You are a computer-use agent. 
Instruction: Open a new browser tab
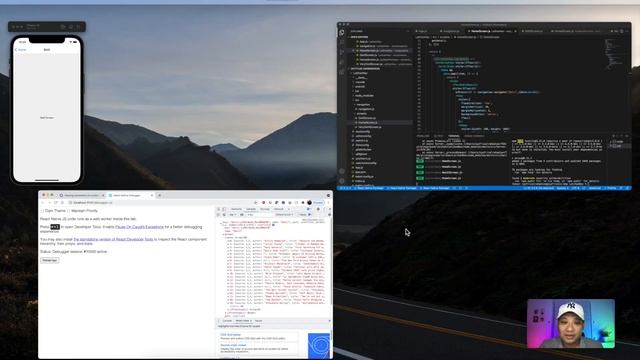click(160, 195)
